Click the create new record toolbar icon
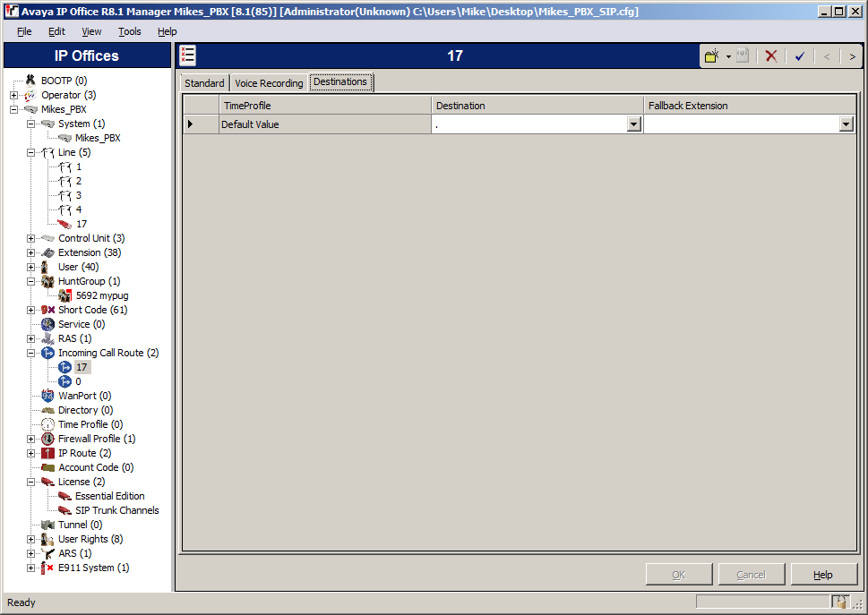Viewport: 868px width, 615px height. coord(712,56)
